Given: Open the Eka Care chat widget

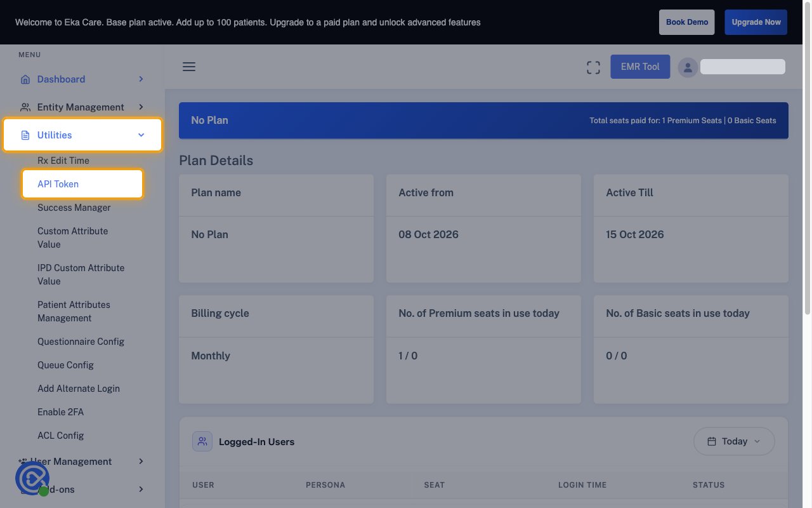Looking at the screenshot, I should tap(32, 478).
